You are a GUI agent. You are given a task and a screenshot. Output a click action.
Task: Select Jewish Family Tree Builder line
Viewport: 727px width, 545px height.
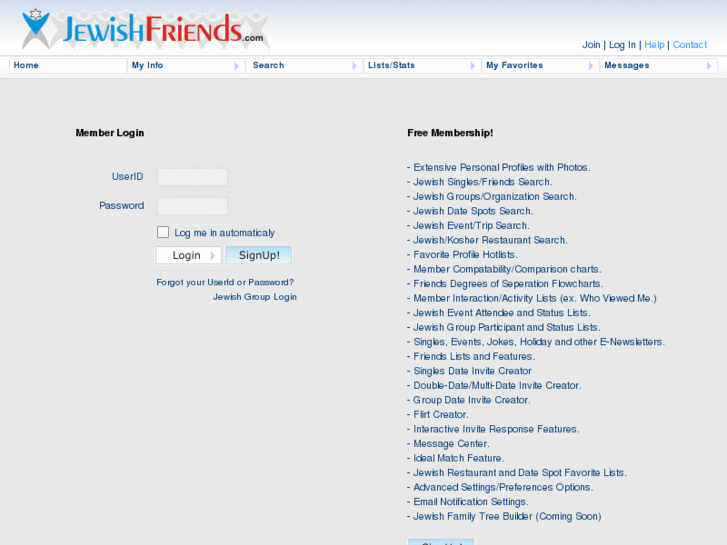click(x=504, y=516)
